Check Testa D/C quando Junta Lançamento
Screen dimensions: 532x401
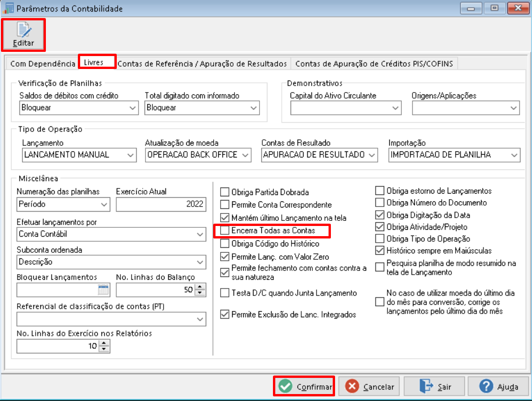pyautogui.click(x=225, y=293)
